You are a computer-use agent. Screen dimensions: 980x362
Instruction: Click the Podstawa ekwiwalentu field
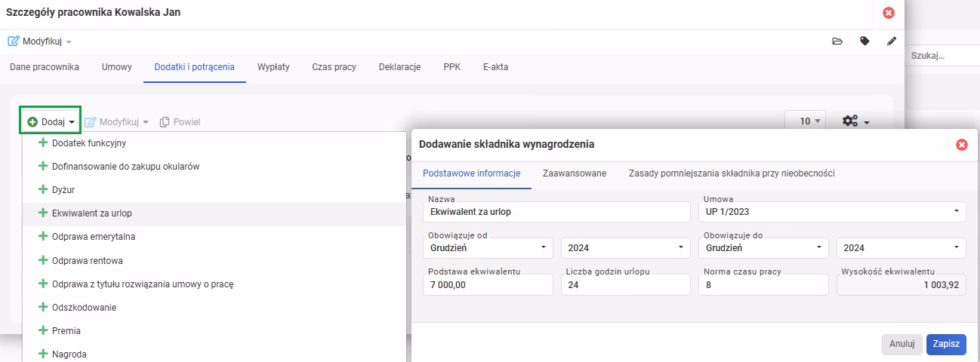click(488, 284)
